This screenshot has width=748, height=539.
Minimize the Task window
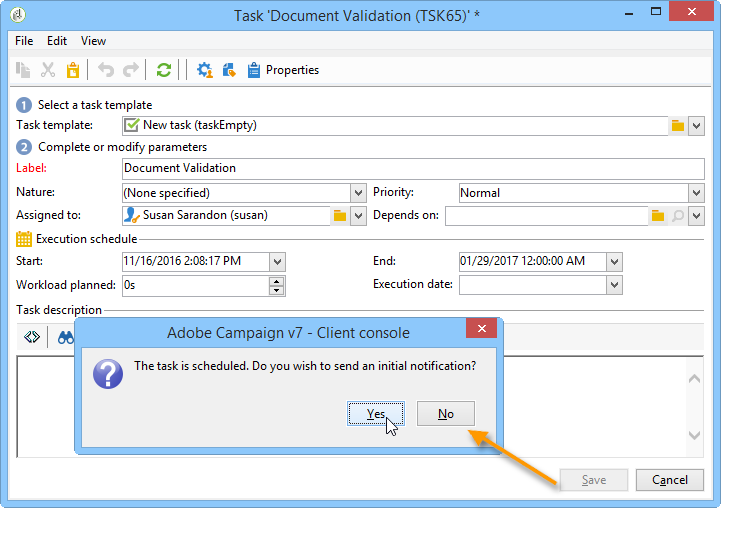[629, 13]
